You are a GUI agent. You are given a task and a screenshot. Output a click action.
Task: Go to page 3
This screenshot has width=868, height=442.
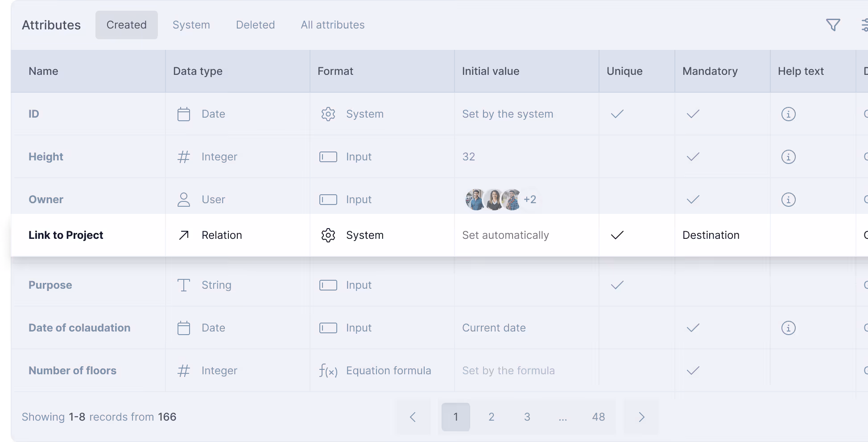(527, 417)
